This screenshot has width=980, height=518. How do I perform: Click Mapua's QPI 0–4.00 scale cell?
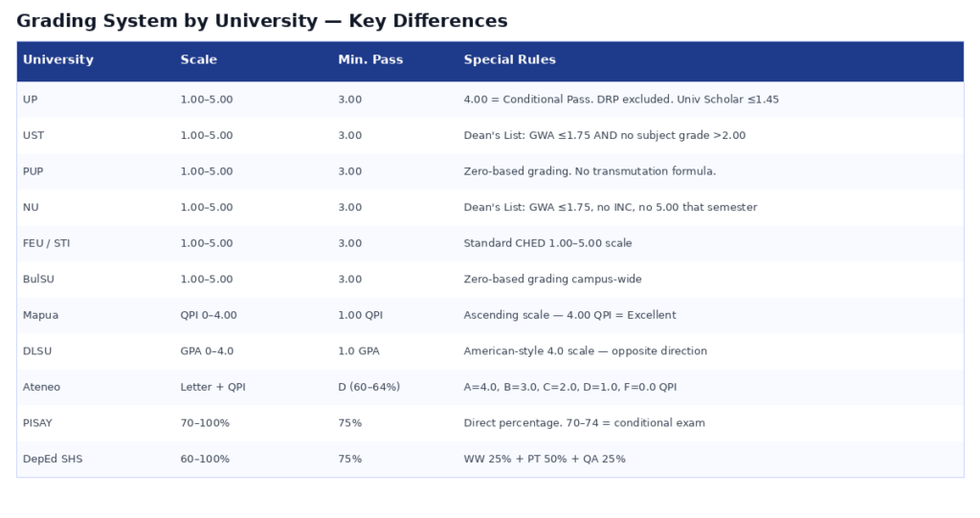208,315
